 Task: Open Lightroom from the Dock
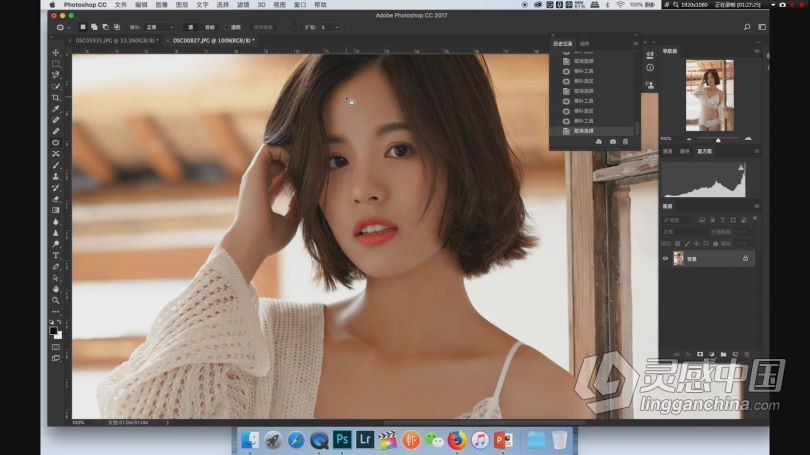[x=365, y=439]
